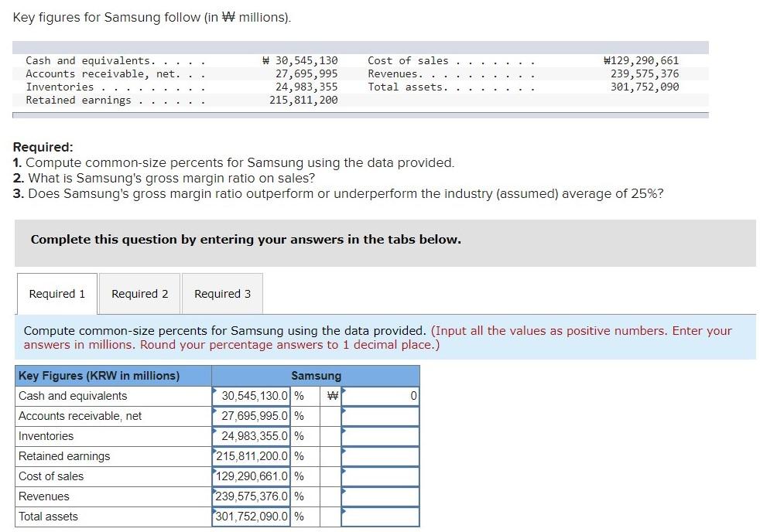Select the 215,811,200.0 Retained earnings value cell
The width and height of the screenshot is (760, 532).
pos(252,456)
